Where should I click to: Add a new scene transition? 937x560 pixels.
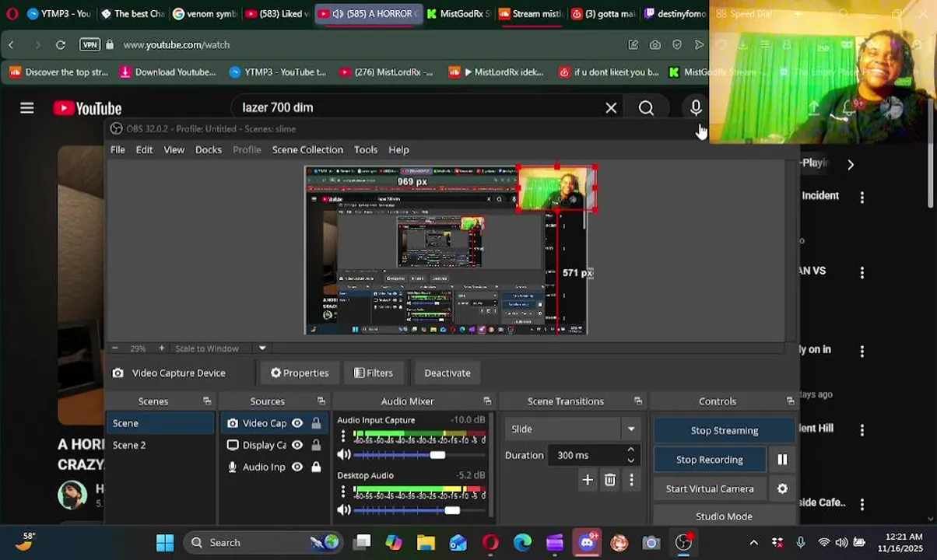coord(588,481)
